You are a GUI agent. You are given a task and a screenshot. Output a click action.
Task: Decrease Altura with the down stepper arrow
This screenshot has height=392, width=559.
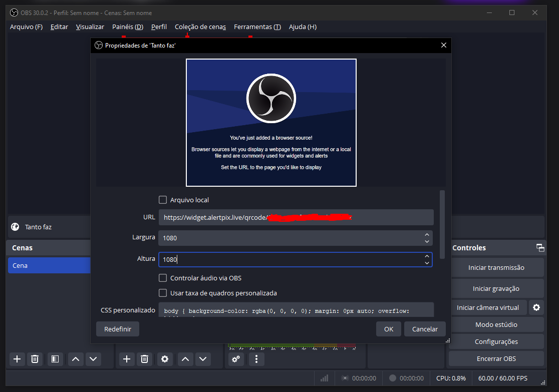427,263
